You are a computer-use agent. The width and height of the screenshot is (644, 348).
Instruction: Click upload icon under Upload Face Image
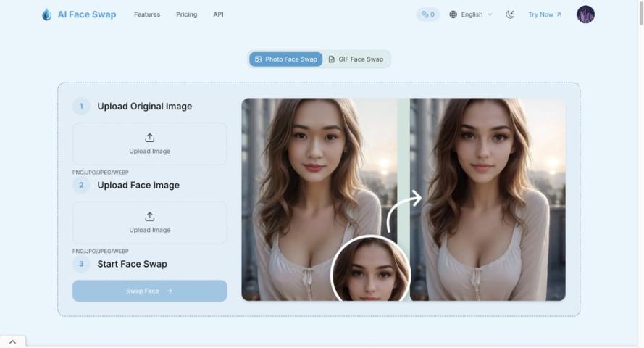point(150,217)
